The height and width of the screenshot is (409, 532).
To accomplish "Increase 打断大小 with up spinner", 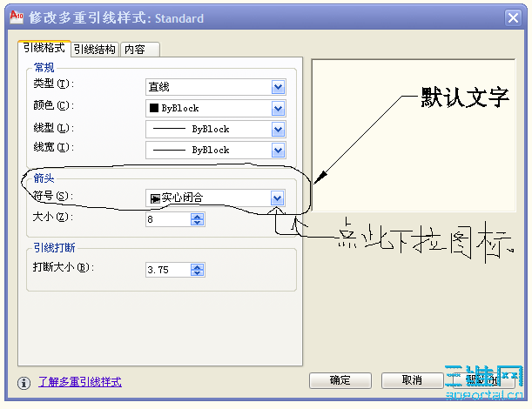I will click(x=197, y=266).
